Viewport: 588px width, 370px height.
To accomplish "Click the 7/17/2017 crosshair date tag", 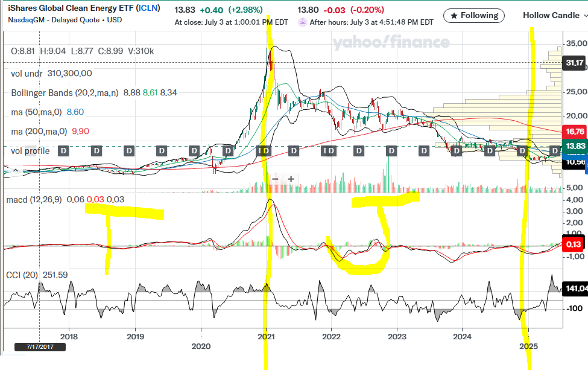I will [x=40, y=346].
